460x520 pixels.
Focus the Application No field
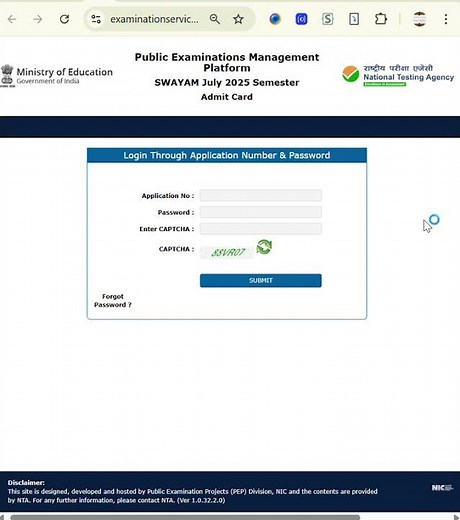pyautogui.click(x=261, y=195)
